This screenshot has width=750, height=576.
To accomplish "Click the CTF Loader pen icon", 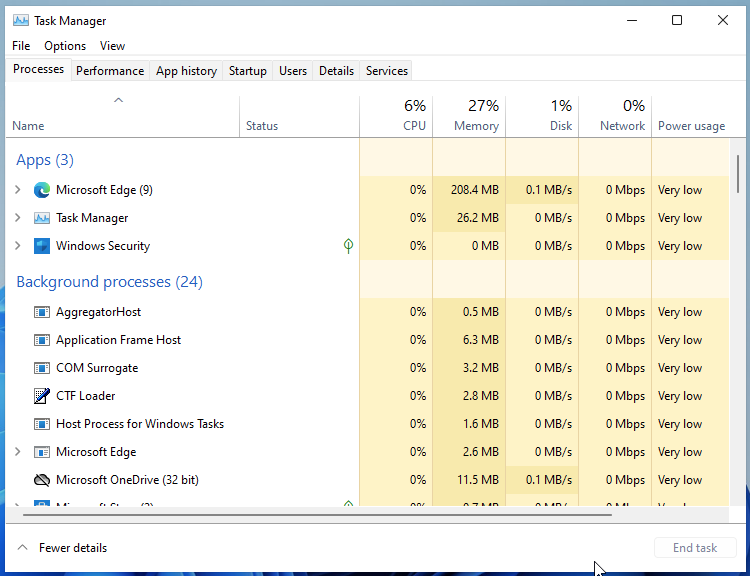I will pyautogui.click(x=42, y=396).
